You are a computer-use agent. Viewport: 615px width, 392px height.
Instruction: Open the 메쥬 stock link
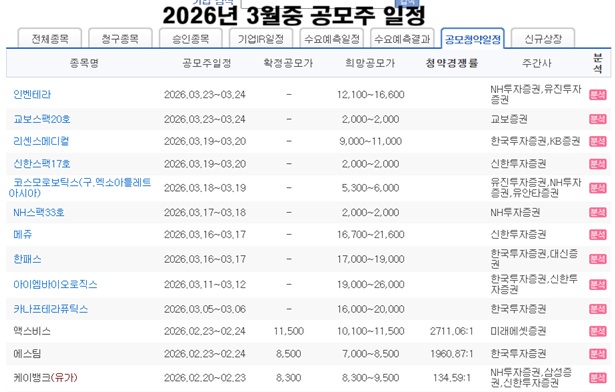23,234
